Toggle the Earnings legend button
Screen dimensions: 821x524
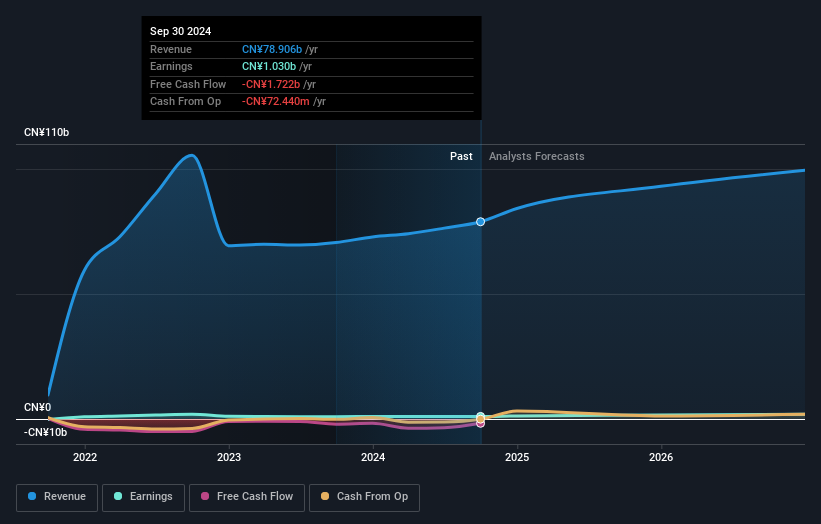tap(143, 497)
